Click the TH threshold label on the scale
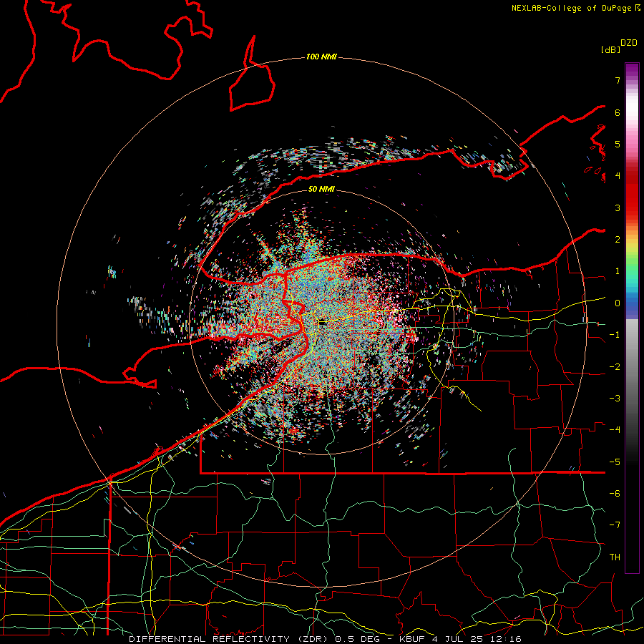The height and width of the screenshot is (644, 644). click(615, 557)
